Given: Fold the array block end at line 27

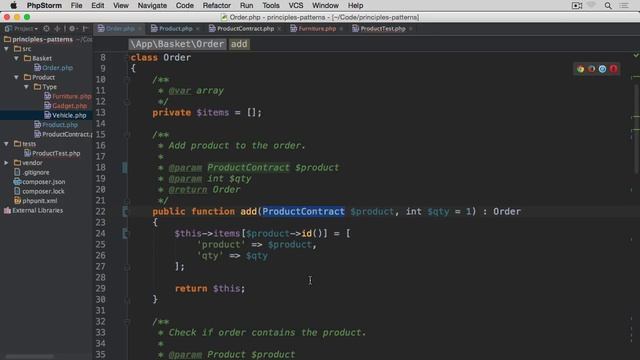Looking at the screenshot, I should [x=127, y=267].
